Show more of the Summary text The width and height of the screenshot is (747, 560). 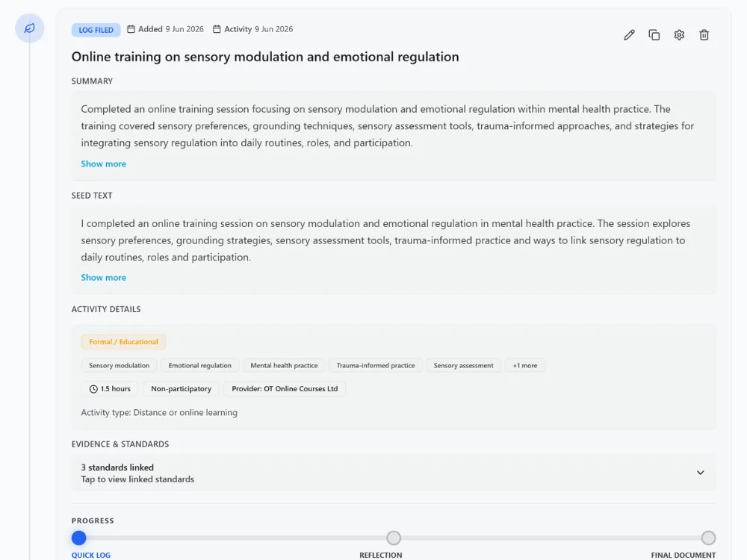pos(103,164)
